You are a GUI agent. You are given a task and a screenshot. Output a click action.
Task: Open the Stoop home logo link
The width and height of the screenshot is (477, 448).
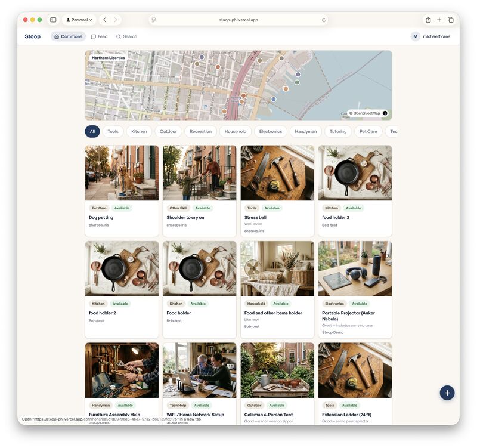coord(33,36)
